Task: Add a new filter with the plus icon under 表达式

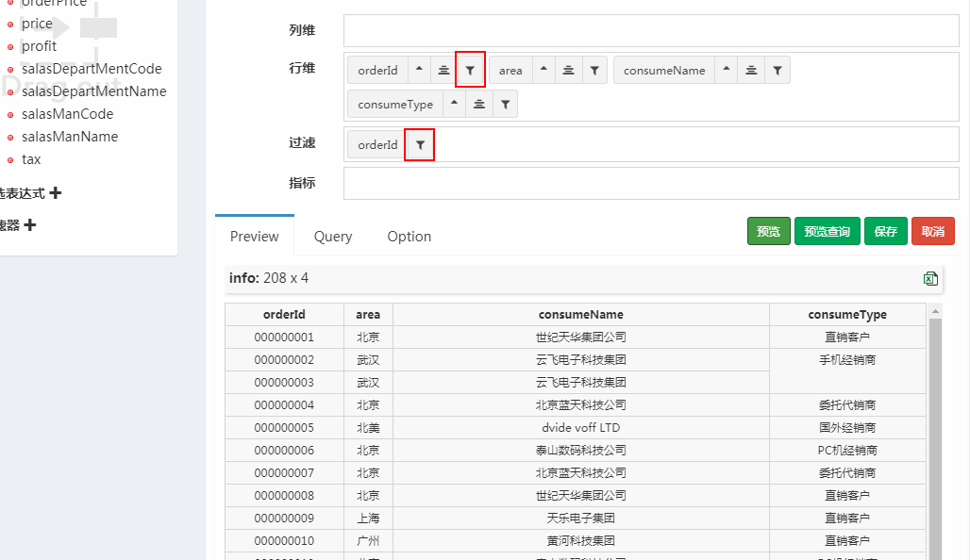Action: tap(29, 225)
